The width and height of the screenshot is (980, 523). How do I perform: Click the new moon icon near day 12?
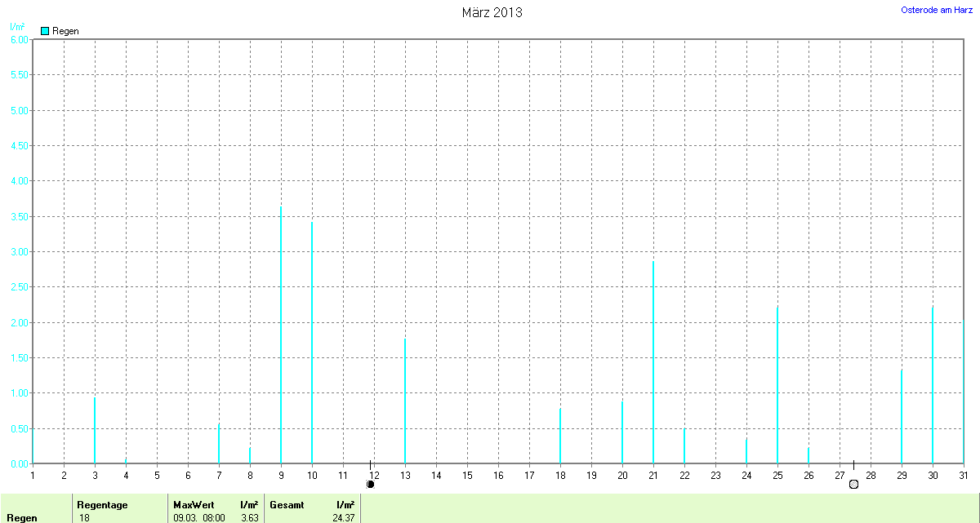coord(370,484)
